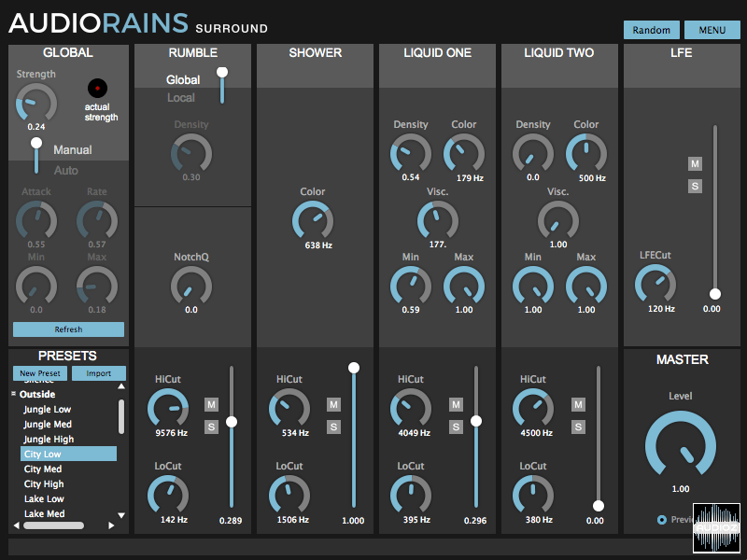The image size is (747, 560).
Task: Mute the Shower channel
Action: (x=333, y=405)
